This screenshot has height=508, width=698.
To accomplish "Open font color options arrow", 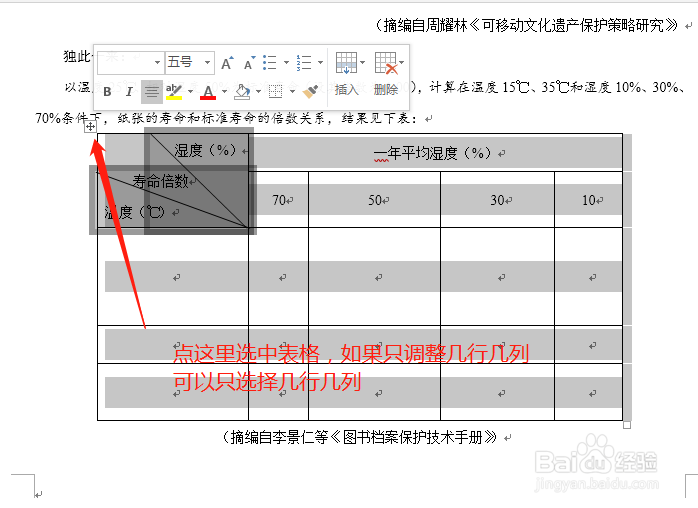I will point(224,91).
